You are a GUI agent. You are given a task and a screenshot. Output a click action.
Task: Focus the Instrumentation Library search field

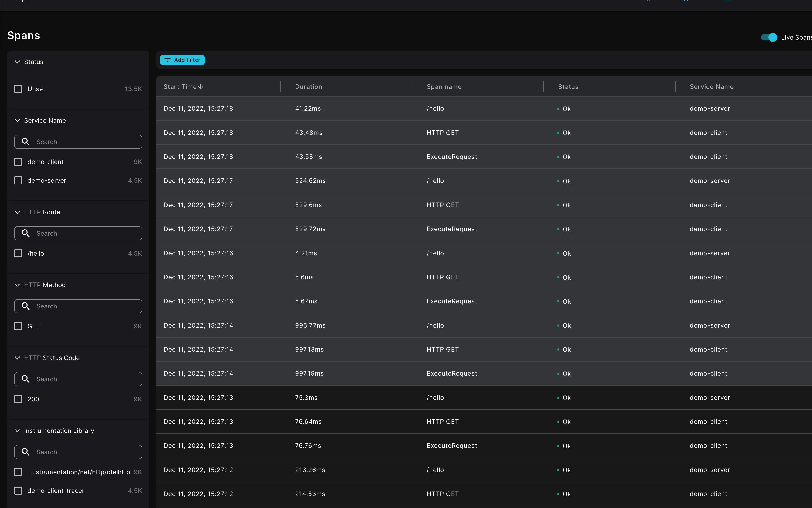78,452
